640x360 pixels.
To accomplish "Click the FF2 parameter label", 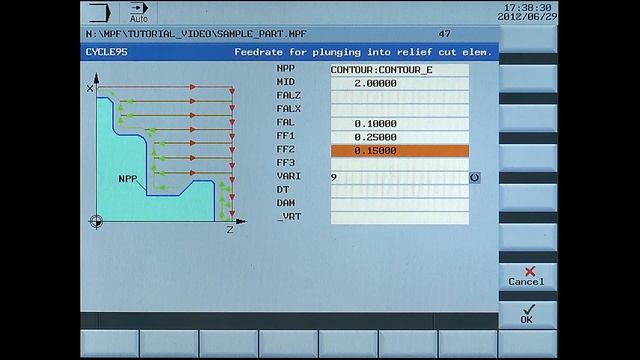I will 285,149.
